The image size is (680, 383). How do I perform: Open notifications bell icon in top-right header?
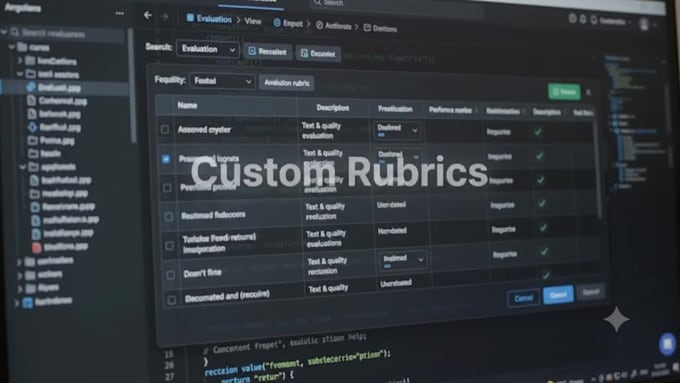pyautogui.click(x=583, y=19)
